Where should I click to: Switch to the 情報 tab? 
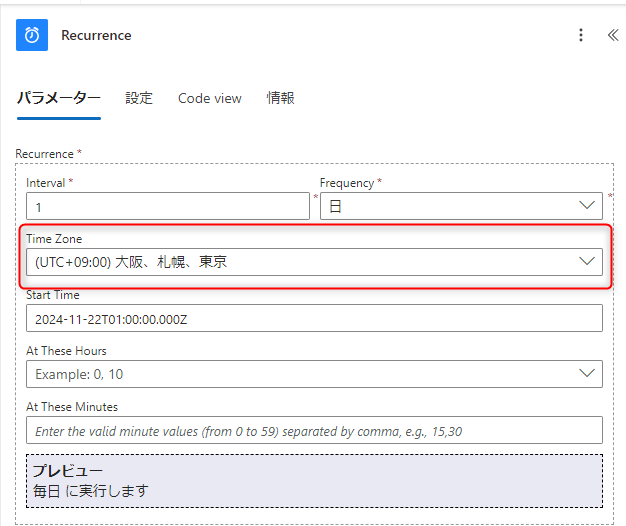(280, 98)
